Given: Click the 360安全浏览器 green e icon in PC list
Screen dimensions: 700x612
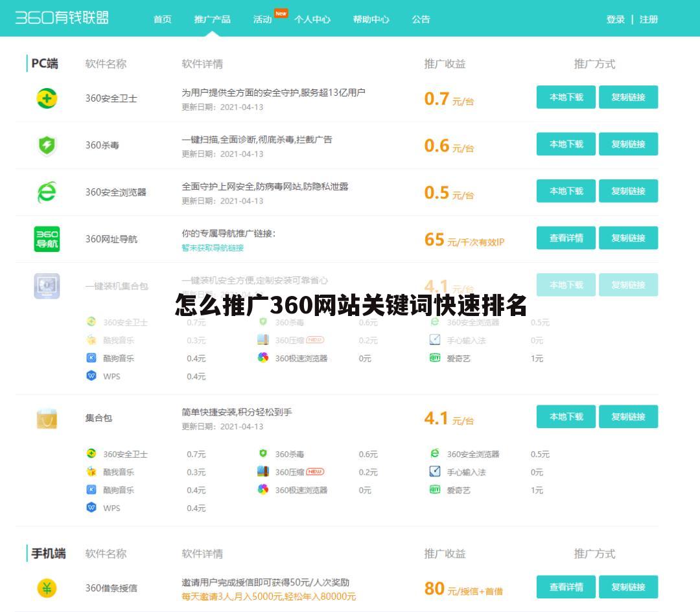Looking at the screenshot, I should pyautogui.click(x=47, y=192).
